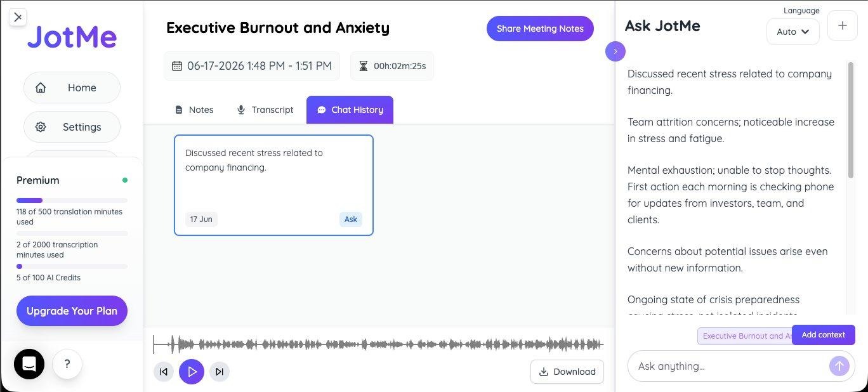Click the green Premium status dot

pyautogui.click(x=125, y=180)
